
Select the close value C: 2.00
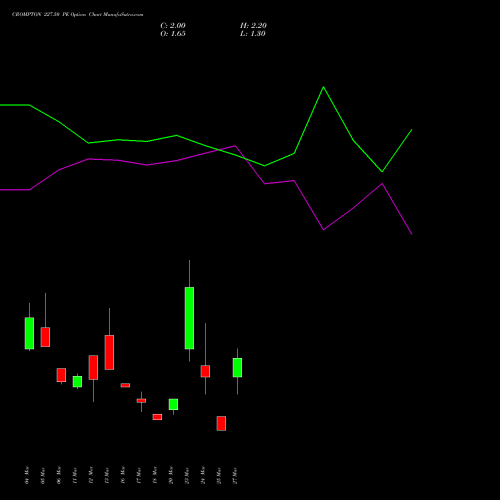coord(173,26)
